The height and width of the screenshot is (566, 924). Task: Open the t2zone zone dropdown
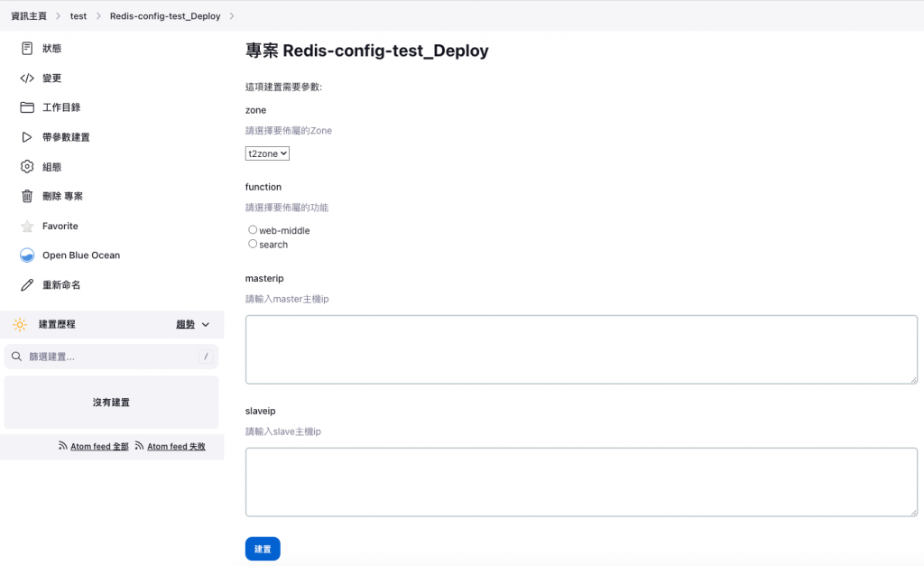(267, 153)
